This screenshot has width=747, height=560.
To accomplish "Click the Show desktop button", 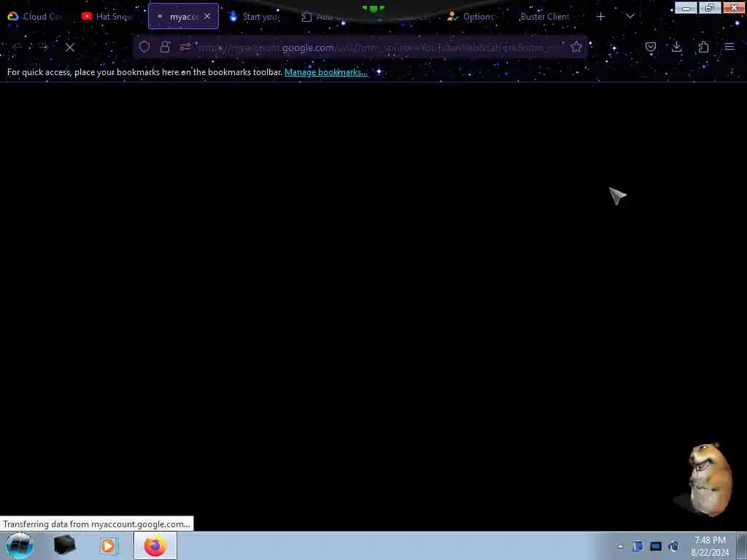I will (x=742, y=545).
